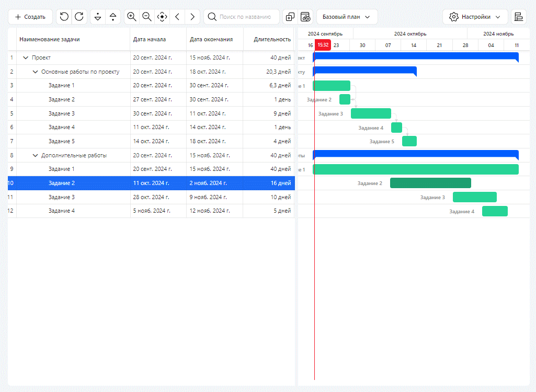The image size is (536, 392).
Task: Click the 20,3 дней duration cell
Action: tap(269, 72)
